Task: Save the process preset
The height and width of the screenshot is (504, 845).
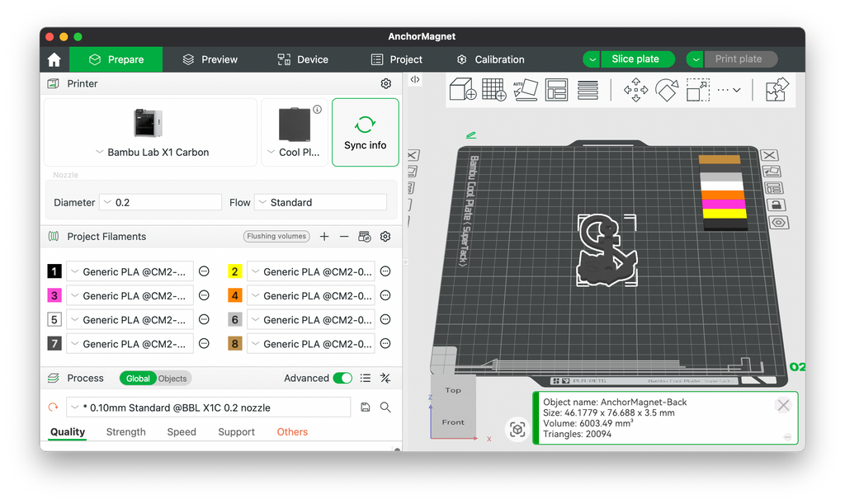Action: 366,407
